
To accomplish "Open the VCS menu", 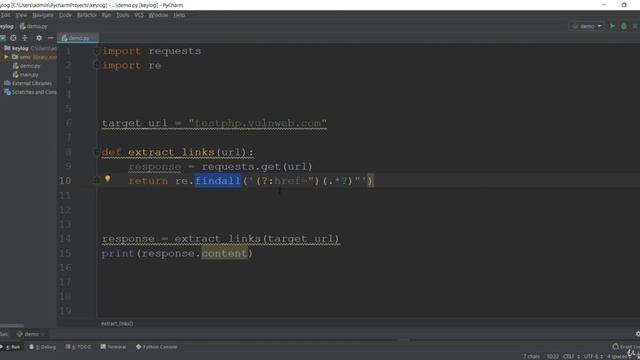I will [139, 15].
